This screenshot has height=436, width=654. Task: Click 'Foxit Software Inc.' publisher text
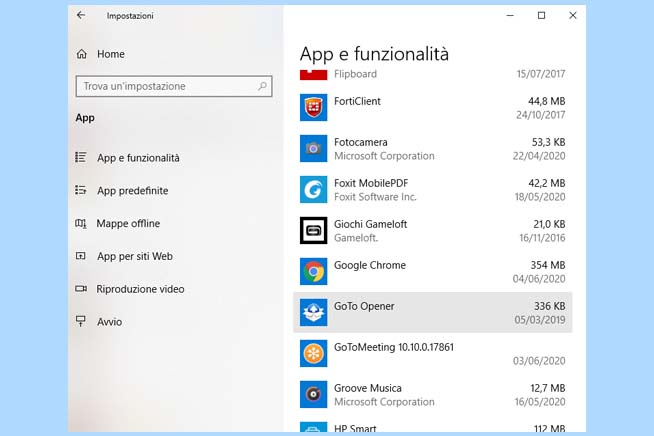375,197
